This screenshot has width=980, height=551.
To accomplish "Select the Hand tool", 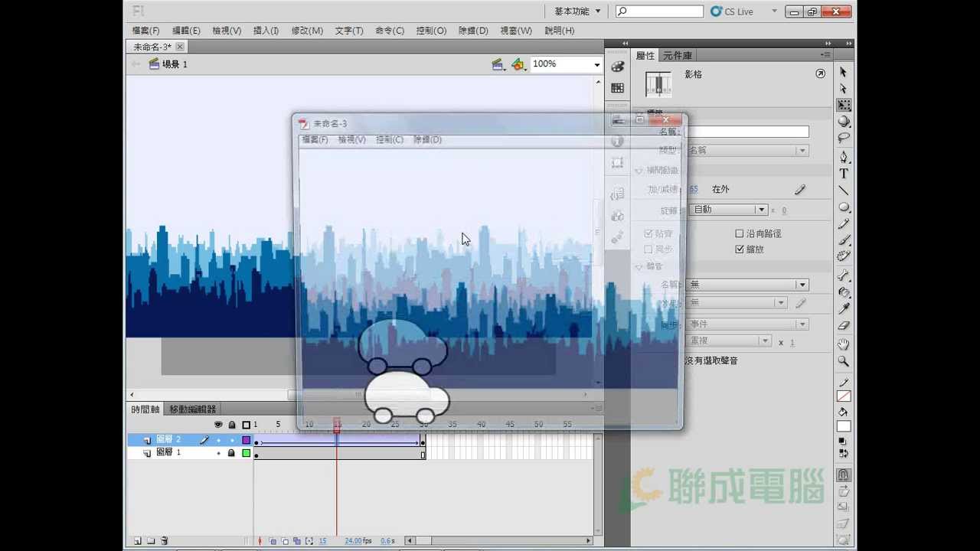I will tap(843, 344).
